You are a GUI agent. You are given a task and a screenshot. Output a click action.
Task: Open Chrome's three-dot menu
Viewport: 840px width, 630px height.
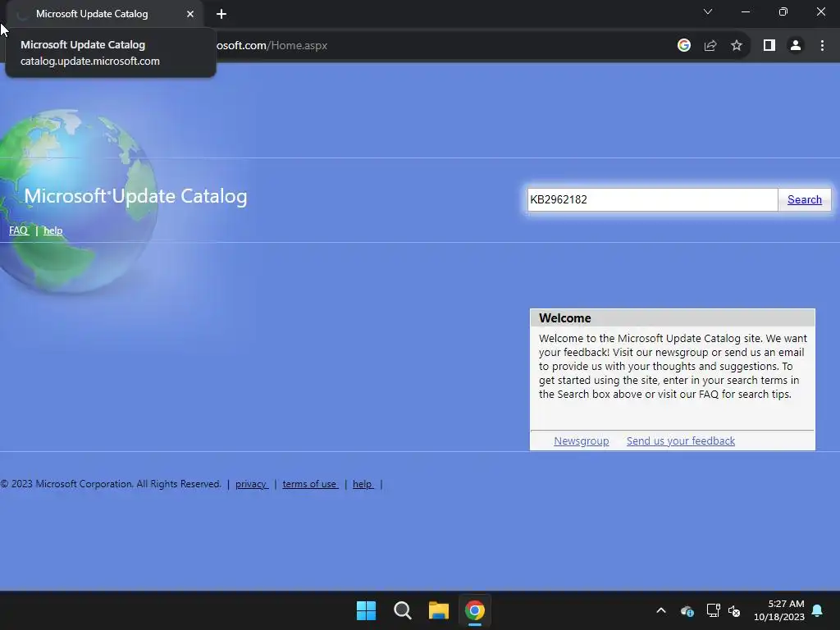coord(822,46)
